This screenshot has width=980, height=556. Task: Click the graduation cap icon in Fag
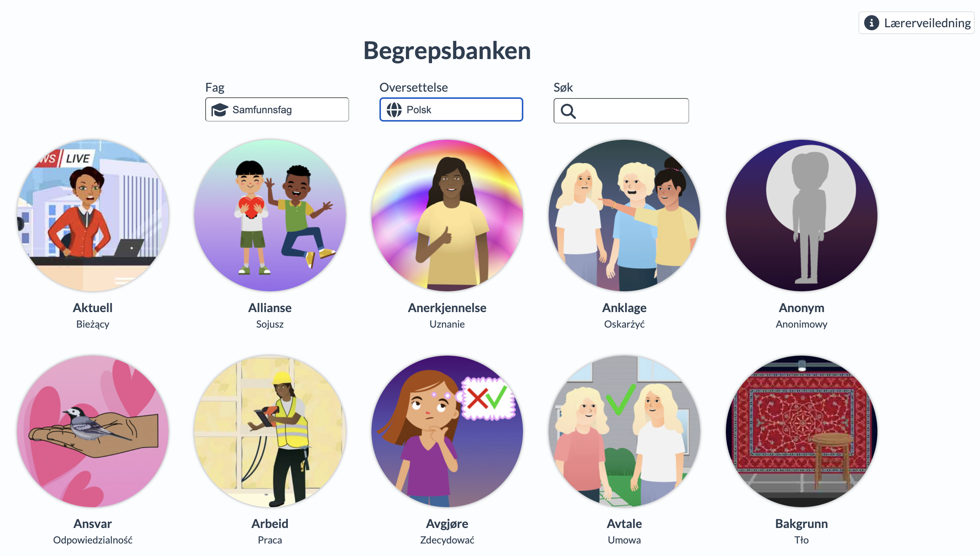coord(220,110)
